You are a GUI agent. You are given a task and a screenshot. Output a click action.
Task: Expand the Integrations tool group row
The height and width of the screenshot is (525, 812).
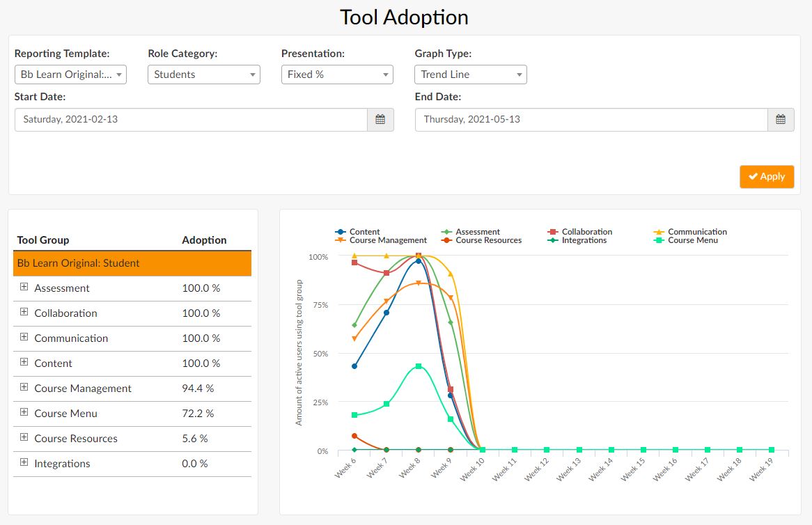(24, 462)
